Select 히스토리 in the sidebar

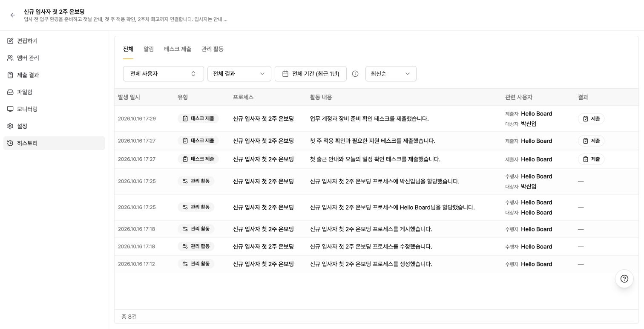(x=54, y=143)
